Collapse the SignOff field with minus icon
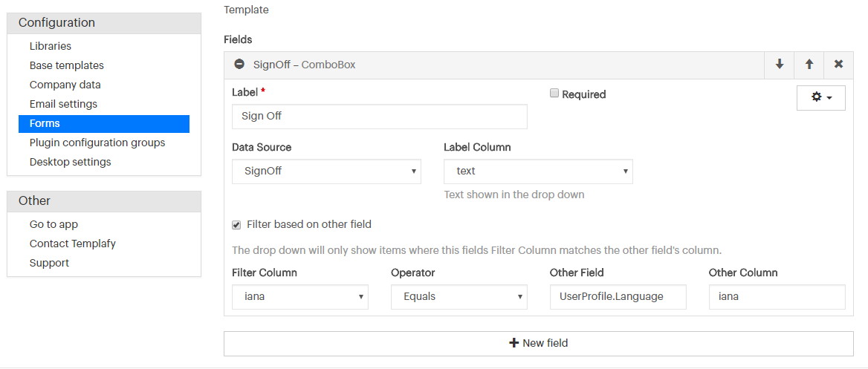Viewport: 868px width, 369px height. pos(239,64)
